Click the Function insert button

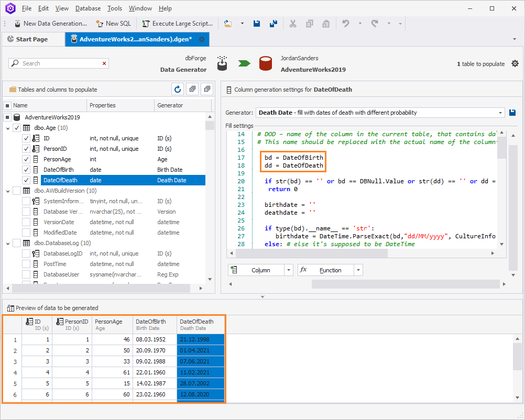326,270
